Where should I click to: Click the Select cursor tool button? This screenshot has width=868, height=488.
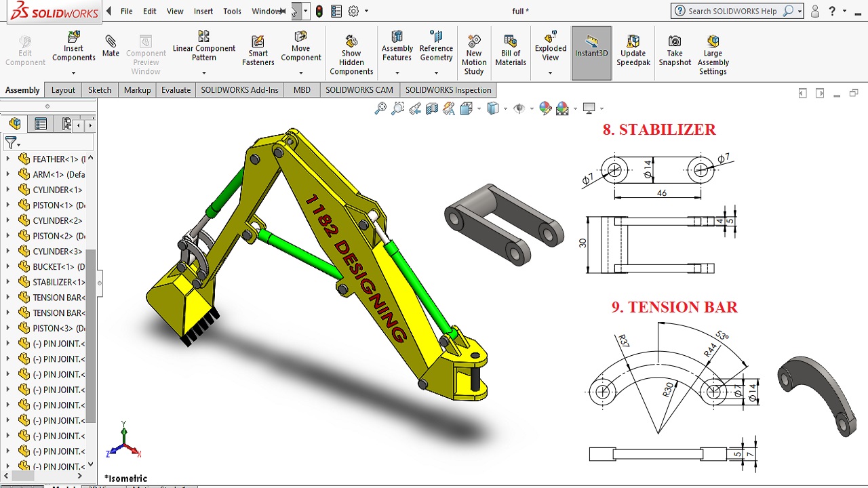coord(296,12)
